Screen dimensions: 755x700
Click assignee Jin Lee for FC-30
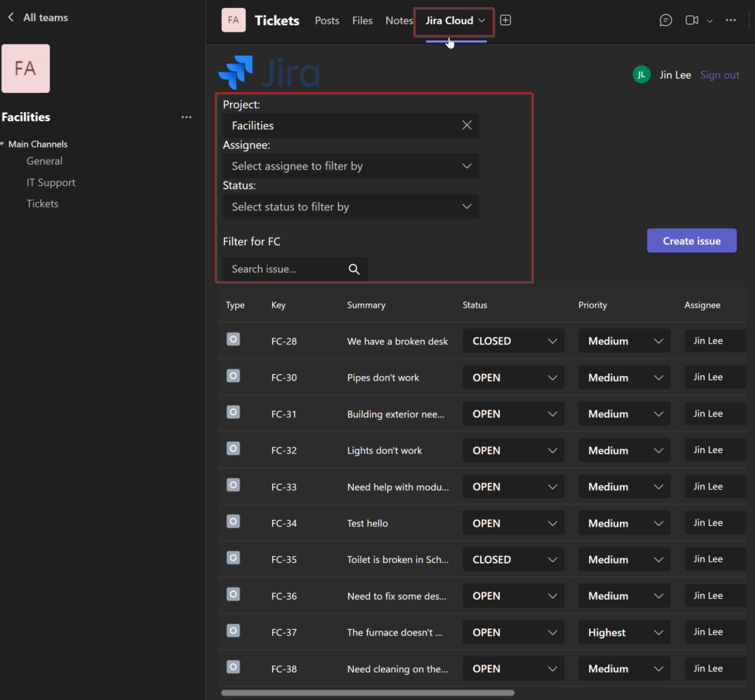coord(715,377)
